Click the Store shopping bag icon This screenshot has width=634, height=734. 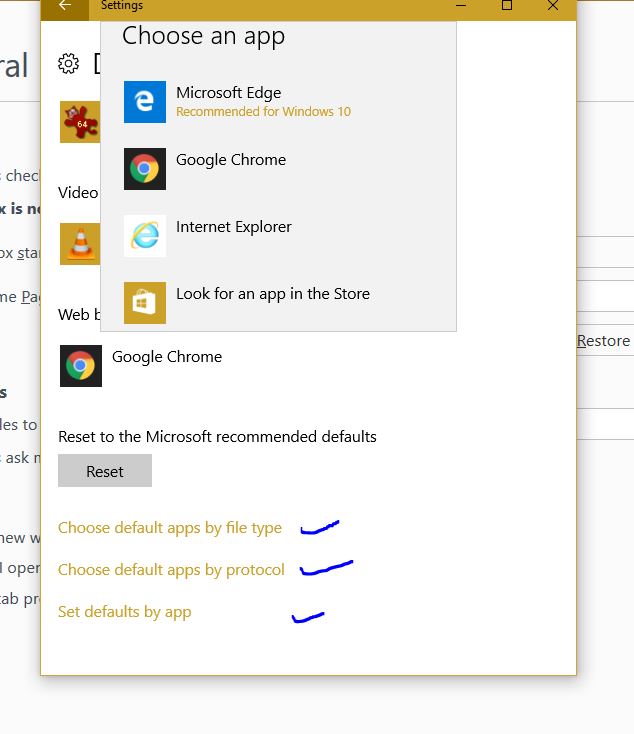(x=145, y=302)
